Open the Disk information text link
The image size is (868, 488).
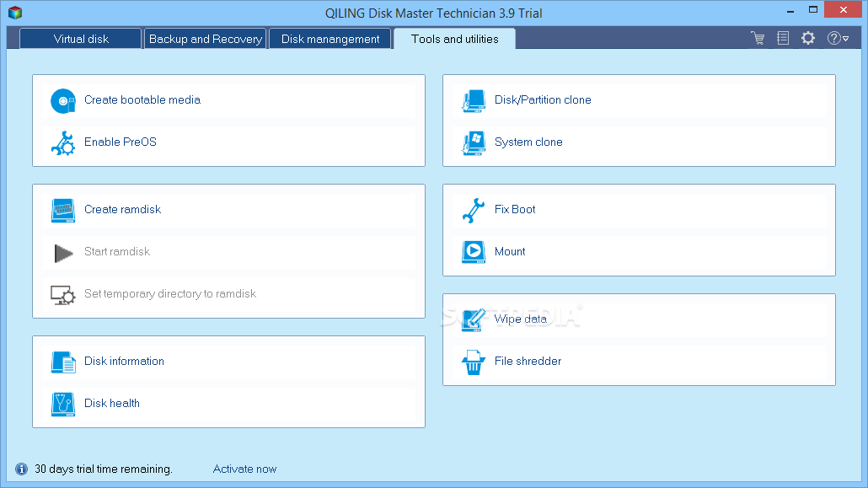[124, 361]
